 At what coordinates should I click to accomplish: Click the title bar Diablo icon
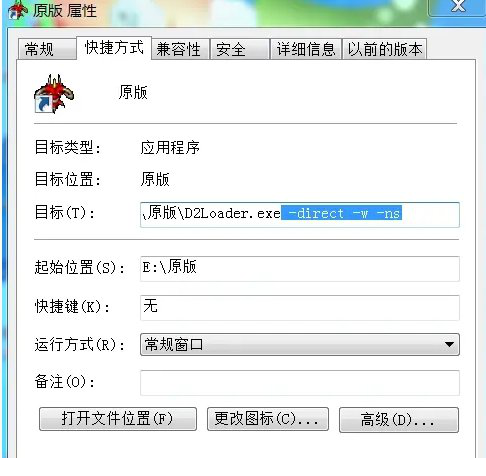[17, 9]
